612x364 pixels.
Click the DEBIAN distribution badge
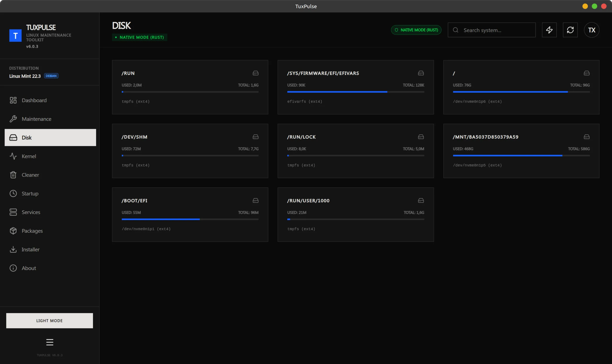pyautogui.click(x=51, y=76)
